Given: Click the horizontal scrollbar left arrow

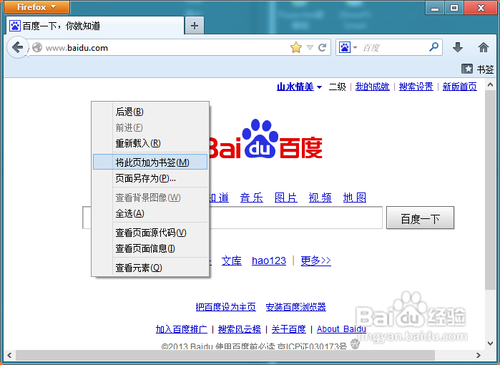Looking at the screenshot, I should click(9, 355).
